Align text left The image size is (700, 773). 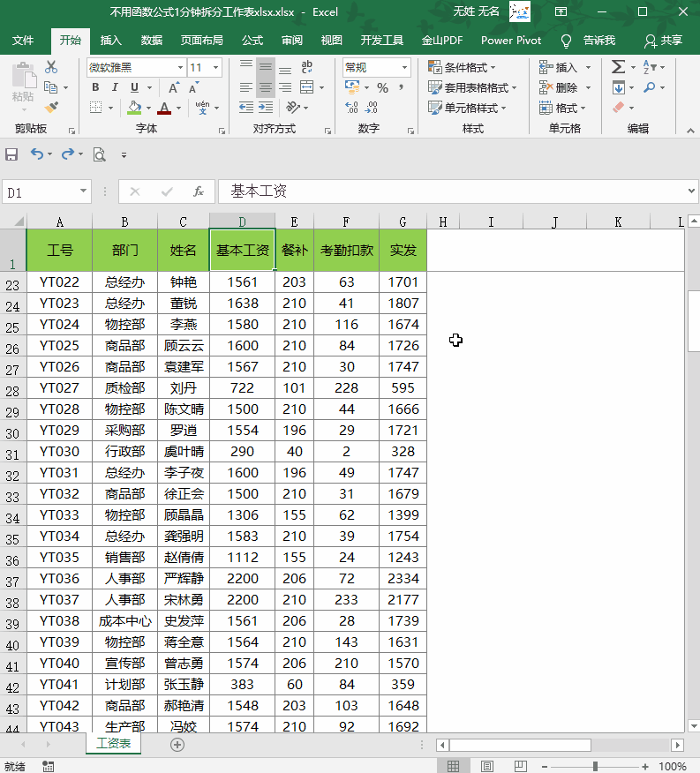(x=246, y=87)
